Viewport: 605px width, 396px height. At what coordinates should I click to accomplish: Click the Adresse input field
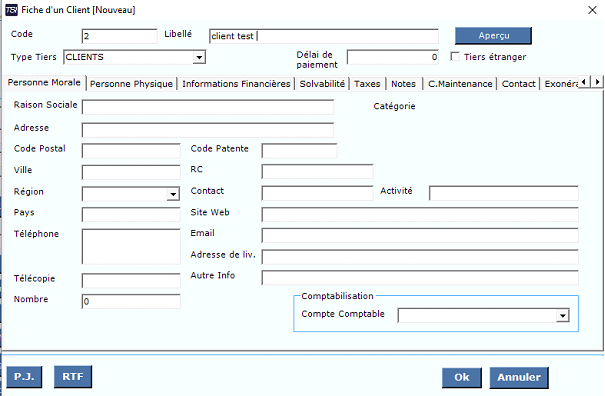coord(208,130)
